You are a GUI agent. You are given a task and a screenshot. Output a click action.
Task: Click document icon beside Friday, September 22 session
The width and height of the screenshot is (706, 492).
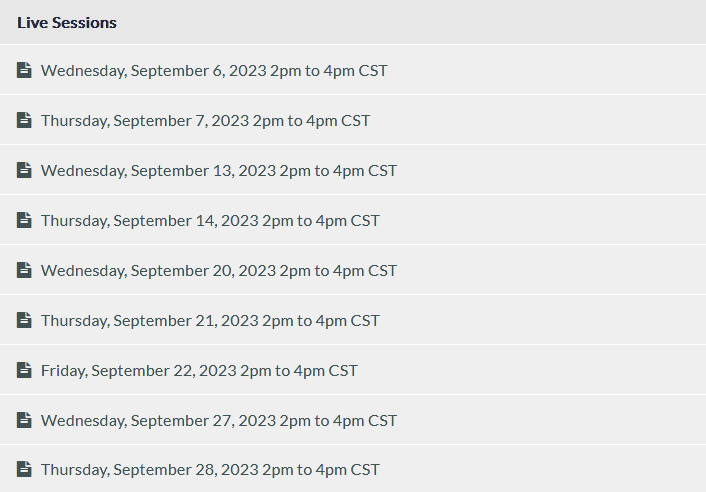tap(24, 370)
